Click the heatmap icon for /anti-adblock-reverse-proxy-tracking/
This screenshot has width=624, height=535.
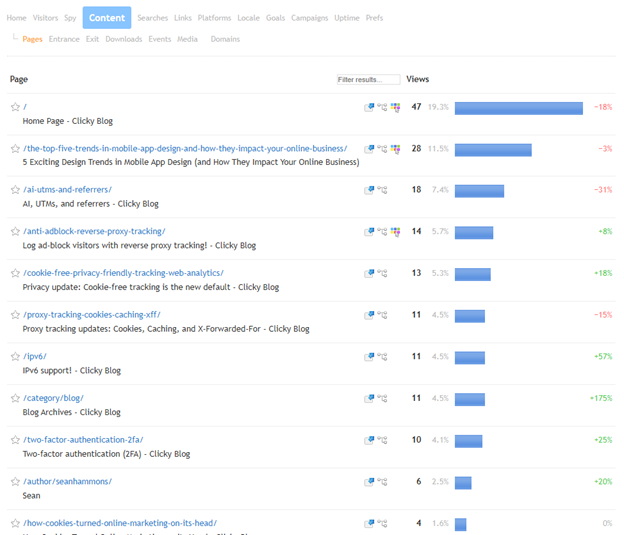pyautogui.click(x=396, y=232)
